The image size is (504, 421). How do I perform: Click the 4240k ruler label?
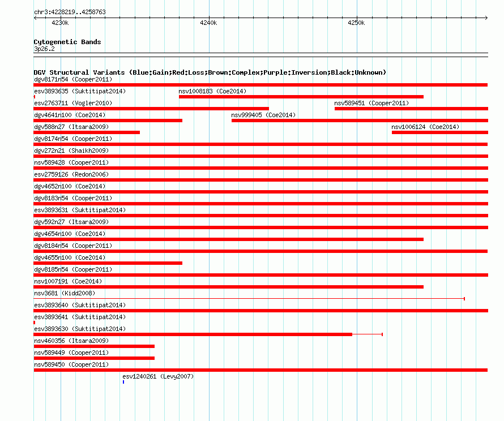(208, 23)
